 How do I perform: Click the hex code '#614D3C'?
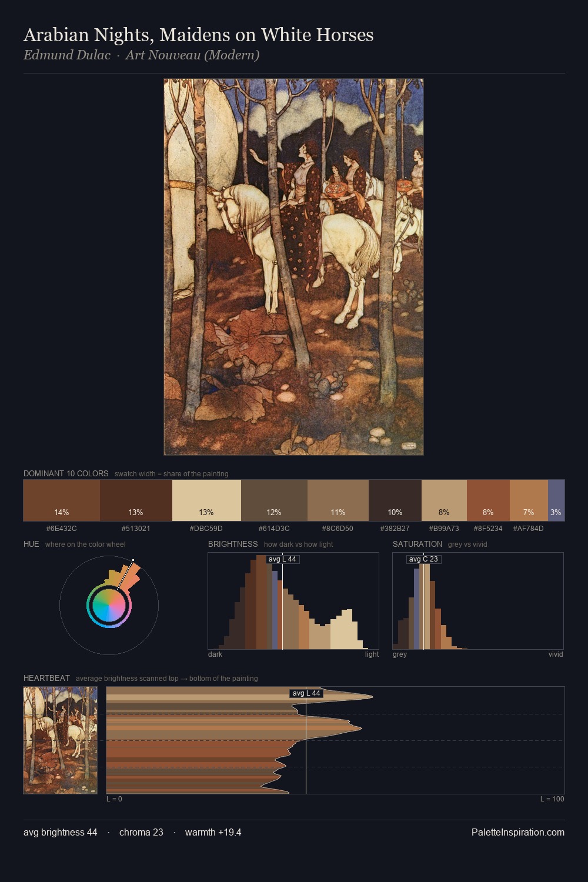(274, 528)
